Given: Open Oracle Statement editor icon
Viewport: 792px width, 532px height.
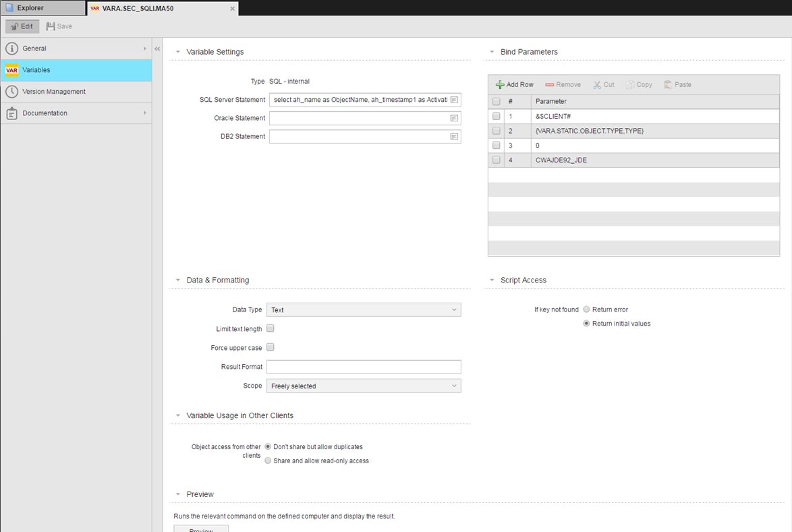Looking at the screenshot, I should tap(454, 118).
